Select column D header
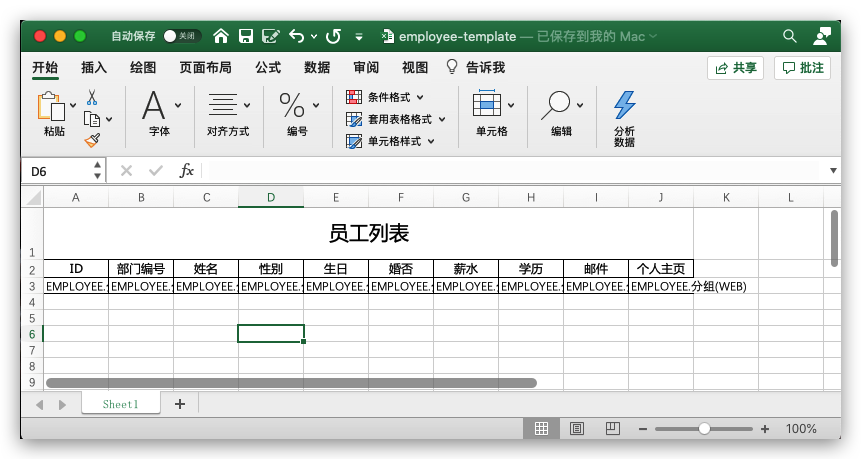This screenshot has width=861, height=459. pyautogui.click(x=271, y=198)
